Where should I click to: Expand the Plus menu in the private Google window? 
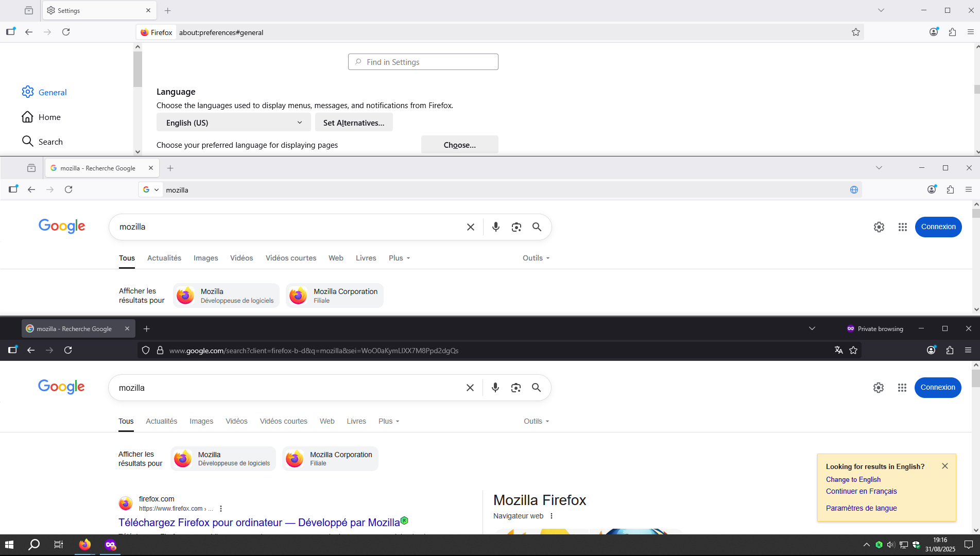[x=389, y=421]
